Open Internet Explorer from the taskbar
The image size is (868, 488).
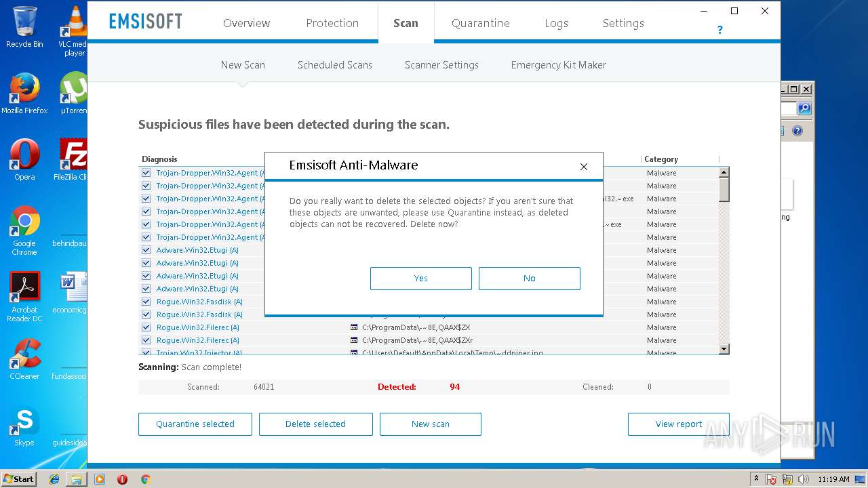pos(54,479)
